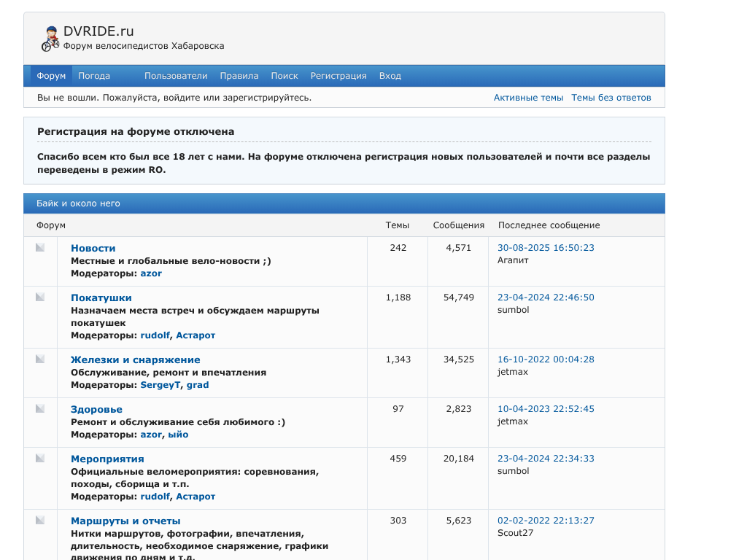This screenshot has width=747, height=560.
Task: Select Вход to log in
Action: (390, 76)
